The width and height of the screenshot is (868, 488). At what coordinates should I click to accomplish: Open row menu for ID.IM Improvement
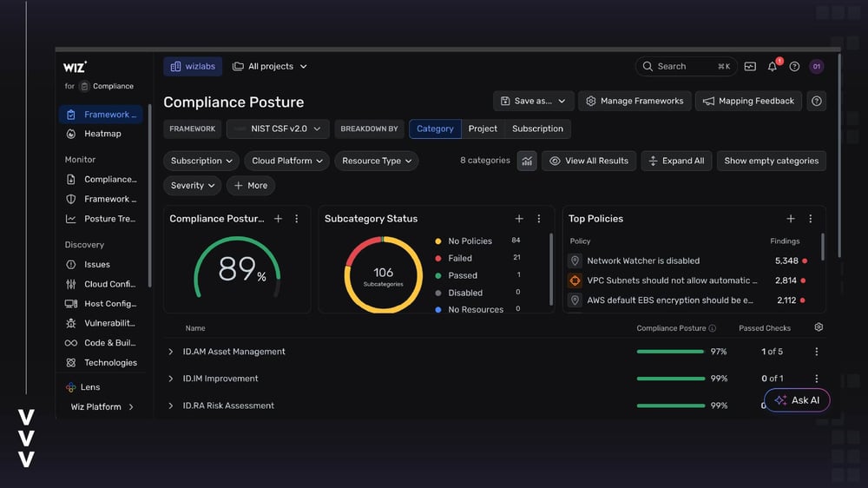tap(817, 379)
